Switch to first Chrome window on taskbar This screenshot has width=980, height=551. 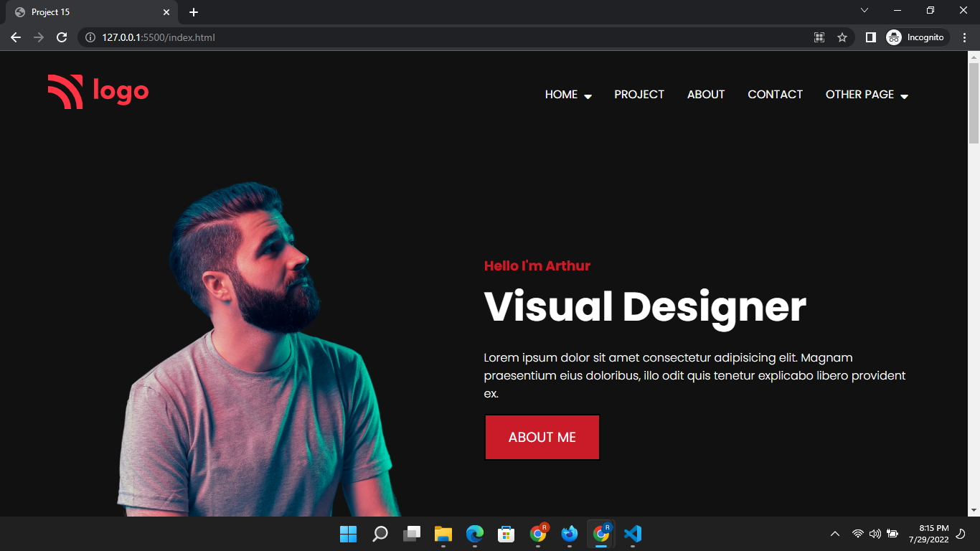[538, 534]
